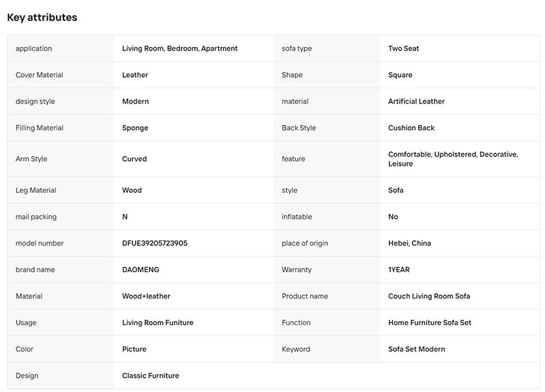Select Artificial Leather material value
This screenshot has height=392, width=545.
pyautogui.click(x=416, y=102)
